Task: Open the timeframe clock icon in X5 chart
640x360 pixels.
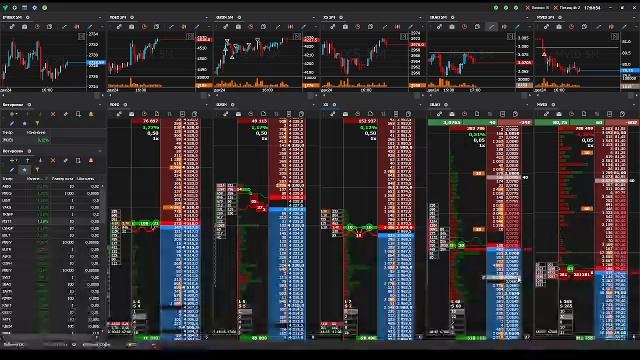Action: pyautogui.click(x=358, y=27)
